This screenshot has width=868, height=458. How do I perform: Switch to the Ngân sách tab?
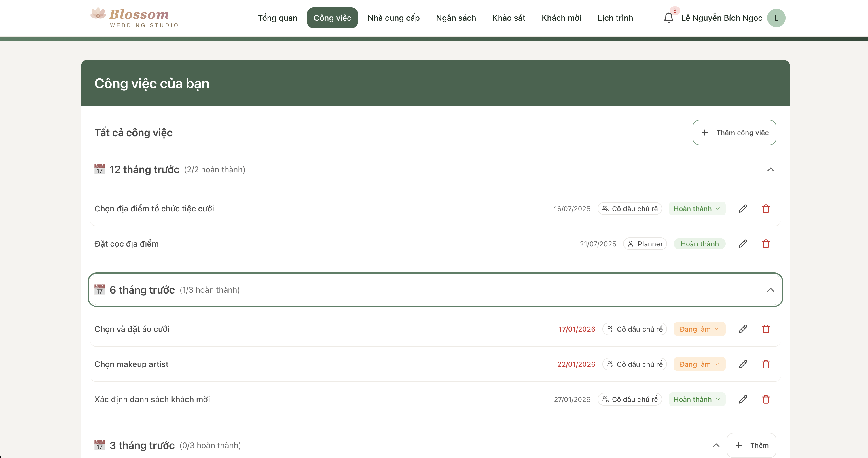point(456,18)
